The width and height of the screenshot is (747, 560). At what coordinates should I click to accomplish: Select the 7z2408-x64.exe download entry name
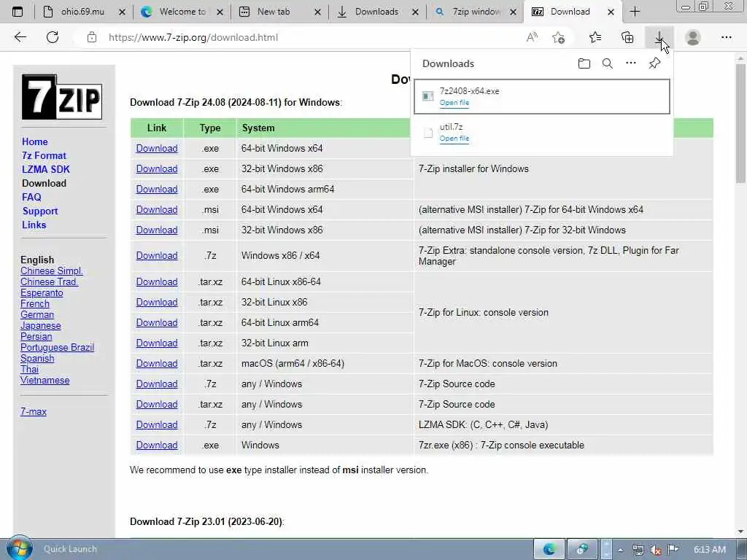tap(469, 91)
